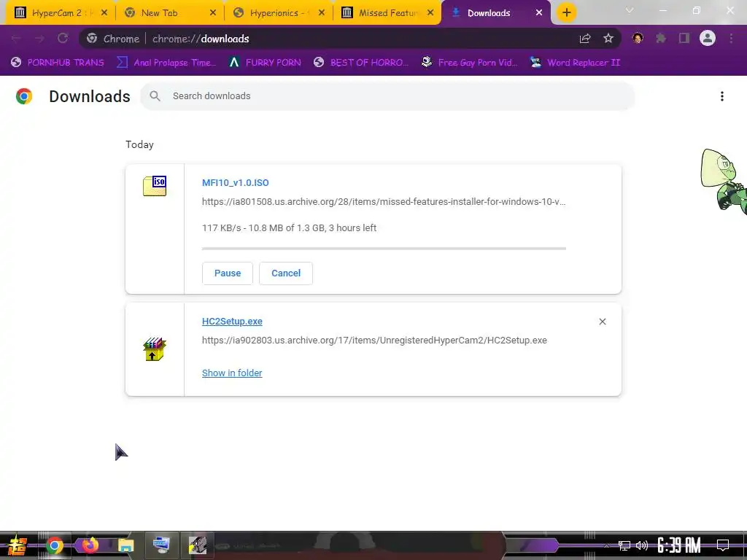Viewport: 747px width, 560px height.
Task: Open the Word Replacer II bookmark
Action: [575, 63]
